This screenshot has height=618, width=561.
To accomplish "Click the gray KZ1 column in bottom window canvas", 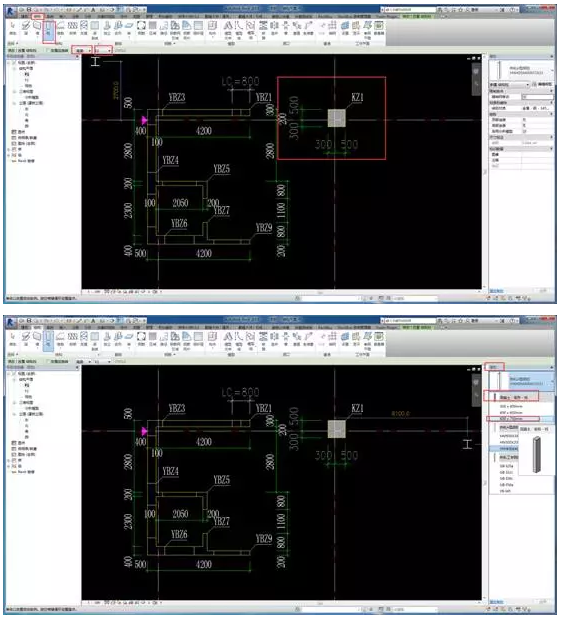I will tap(336, 429).
